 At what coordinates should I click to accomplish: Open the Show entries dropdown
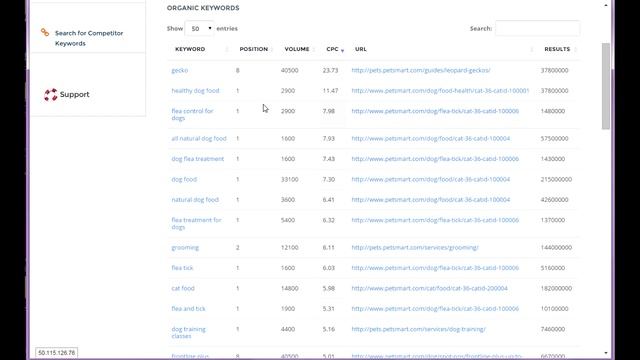199,29
